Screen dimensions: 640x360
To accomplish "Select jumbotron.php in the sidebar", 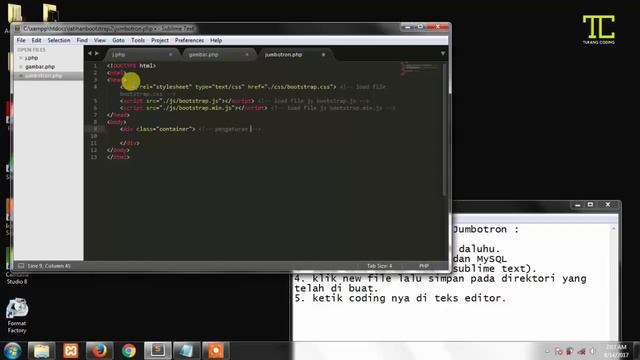I will tap(43, 76).
